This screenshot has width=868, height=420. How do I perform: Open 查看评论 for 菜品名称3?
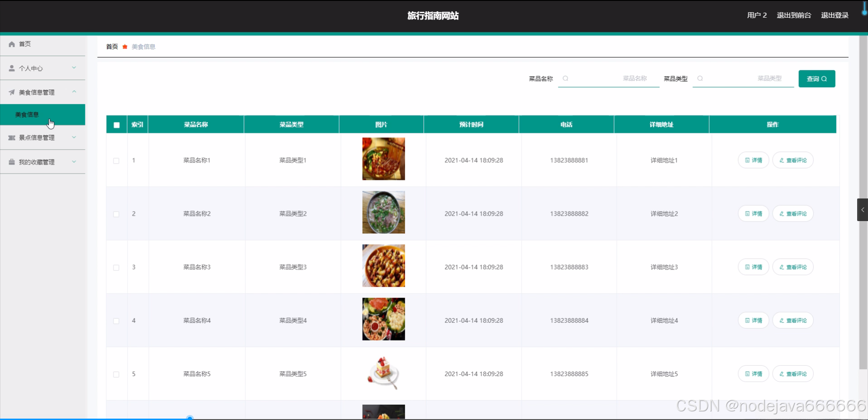click(793, 267)
